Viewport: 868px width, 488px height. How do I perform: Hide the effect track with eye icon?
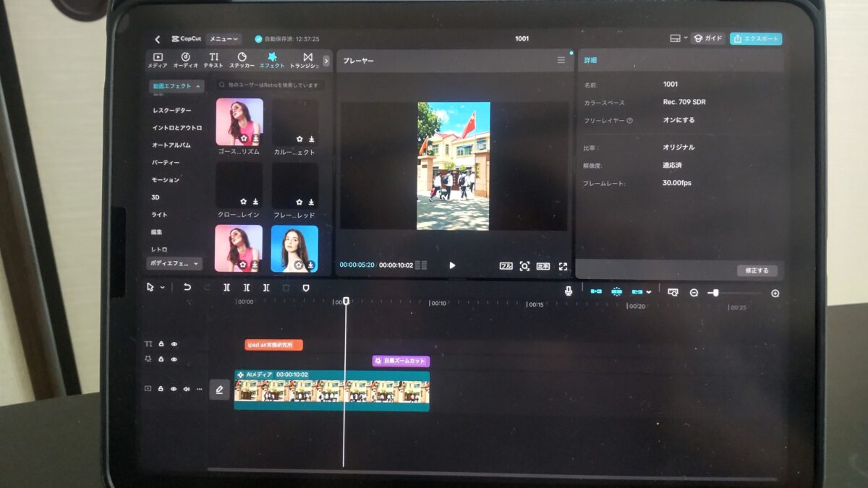click(x=174, y=359)
